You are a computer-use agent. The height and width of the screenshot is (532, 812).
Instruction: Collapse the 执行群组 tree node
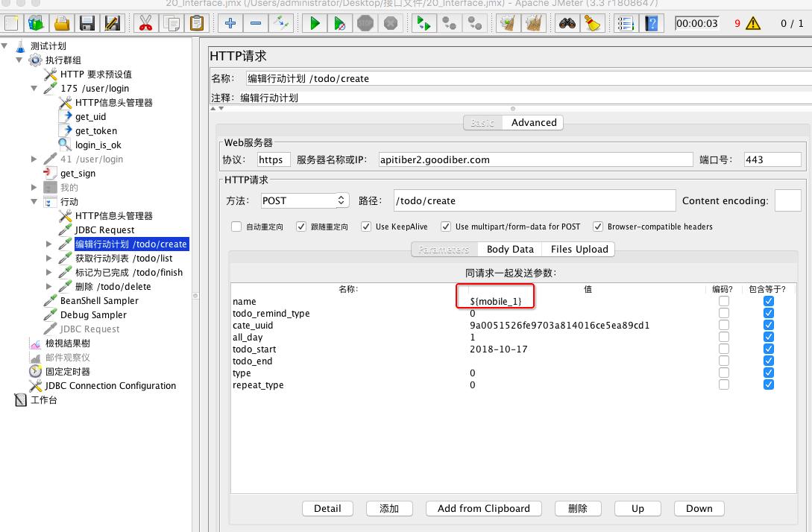coord(19,60)
